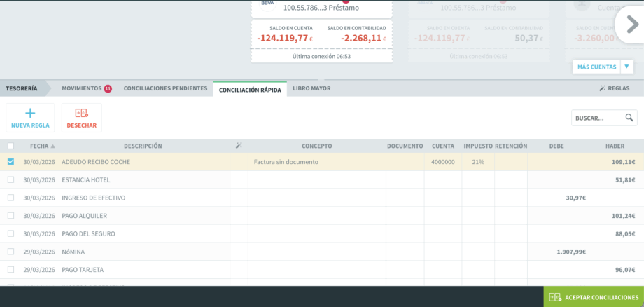Click the Movimientos red notification badge
The image size is (644, 307).
[108, 88]
